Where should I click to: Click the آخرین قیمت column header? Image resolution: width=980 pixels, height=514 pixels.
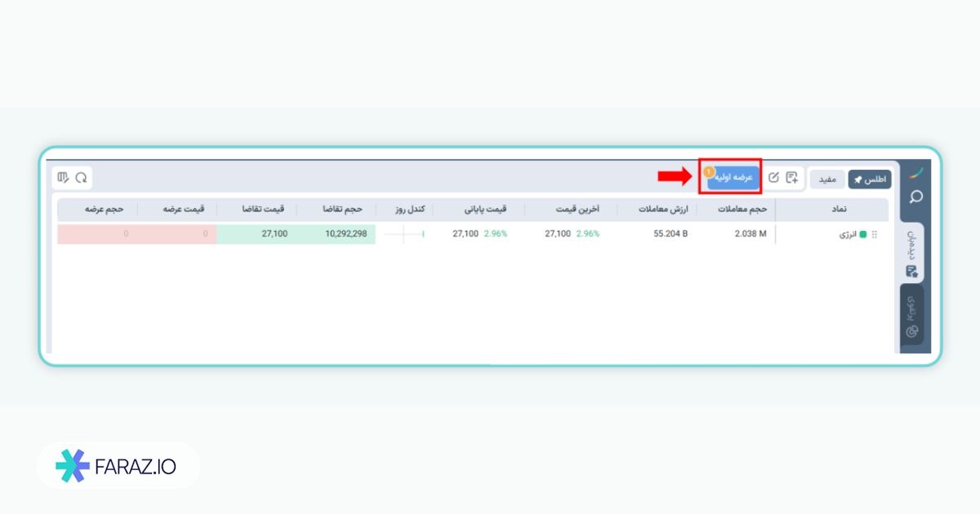coord(577,209)
